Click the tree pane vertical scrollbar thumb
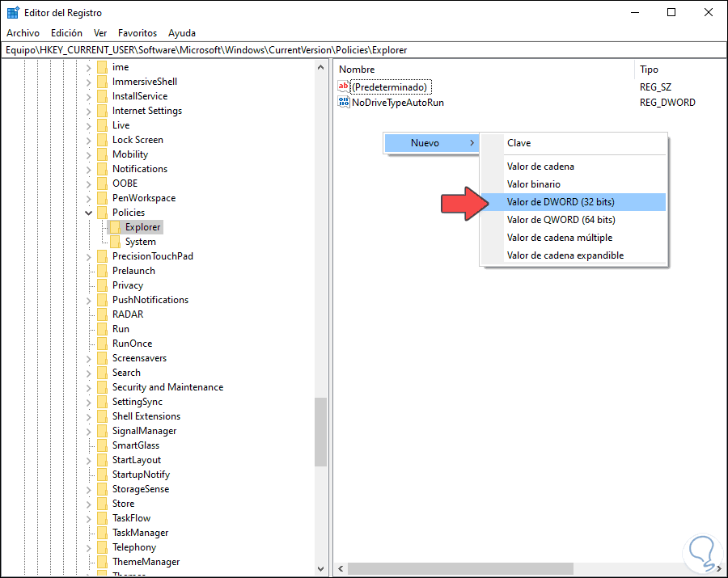 point(320,432)
